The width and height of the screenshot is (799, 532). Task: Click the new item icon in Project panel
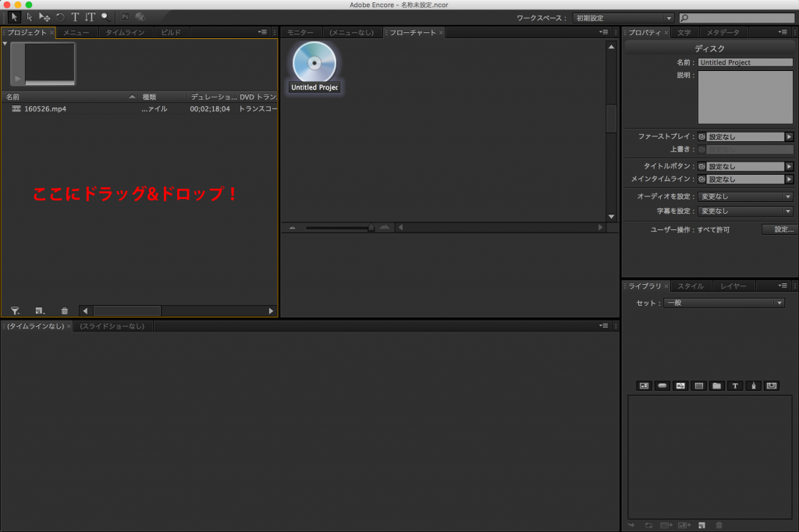tap(40, 310)
